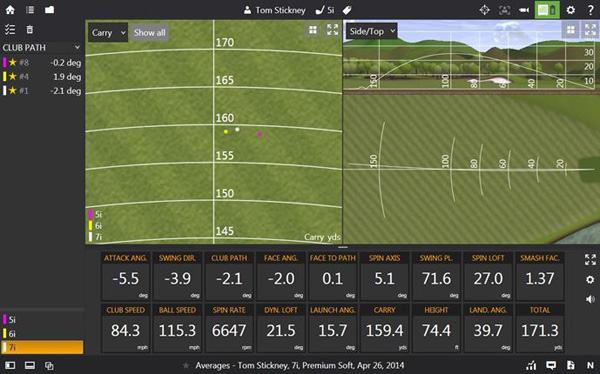This screenshot has width=600, height=374.
Task: Click the magenta 5i shot dot
Action: pos(260,134)
